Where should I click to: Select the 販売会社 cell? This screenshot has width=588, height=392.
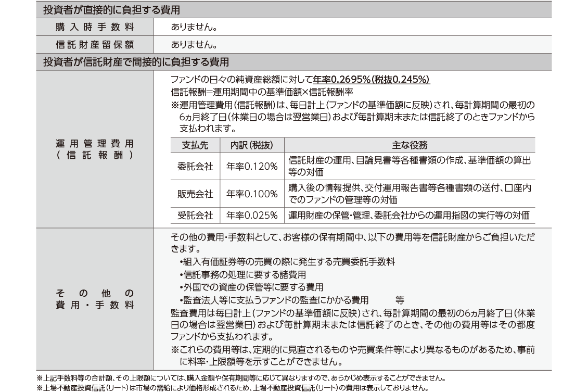click(195, 194)
